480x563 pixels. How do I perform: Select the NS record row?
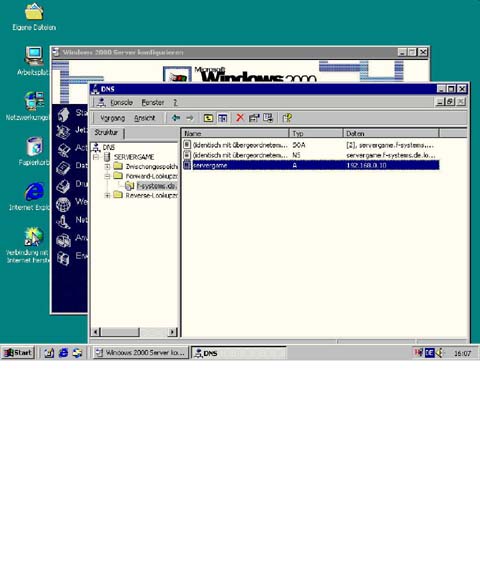(x=311, y=155)
